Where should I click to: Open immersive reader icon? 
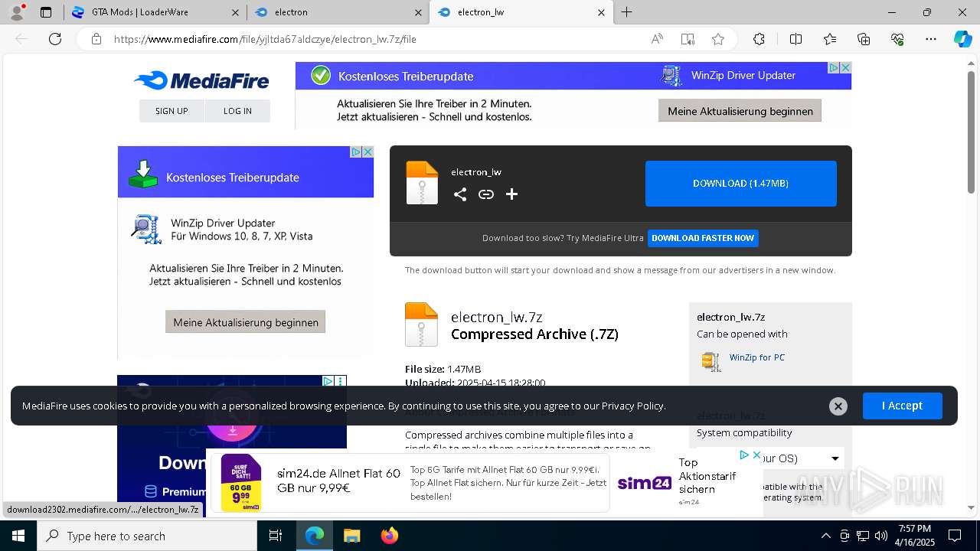[x=688, y=39]
